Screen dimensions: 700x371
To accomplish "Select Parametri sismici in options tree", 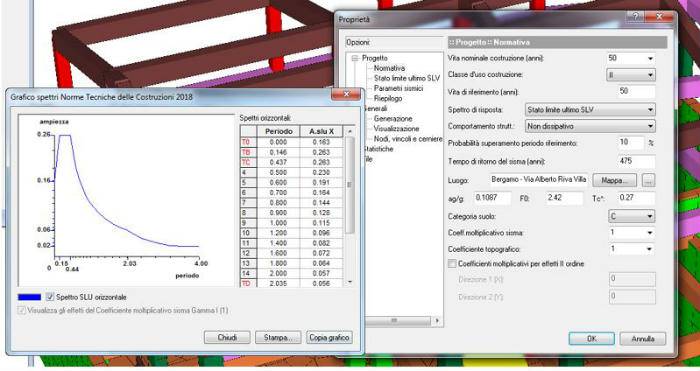I will pyautogui.click(x=398, y=88).
